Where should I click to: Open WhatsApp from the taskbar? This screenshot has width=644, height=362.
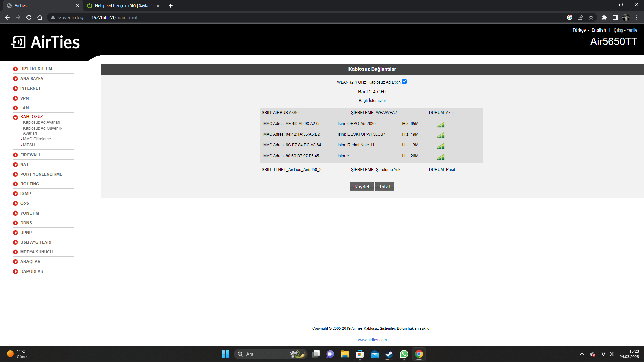404,354
